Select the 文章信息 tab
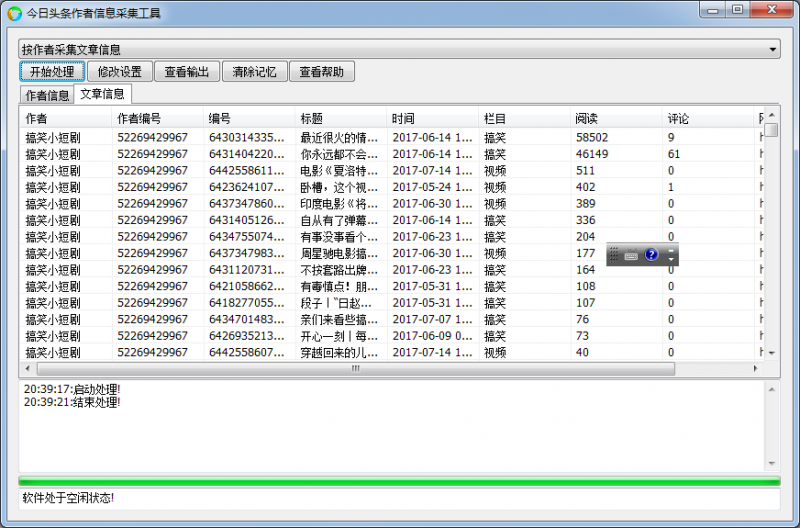 pyautogui.click(x=103, y=94)
